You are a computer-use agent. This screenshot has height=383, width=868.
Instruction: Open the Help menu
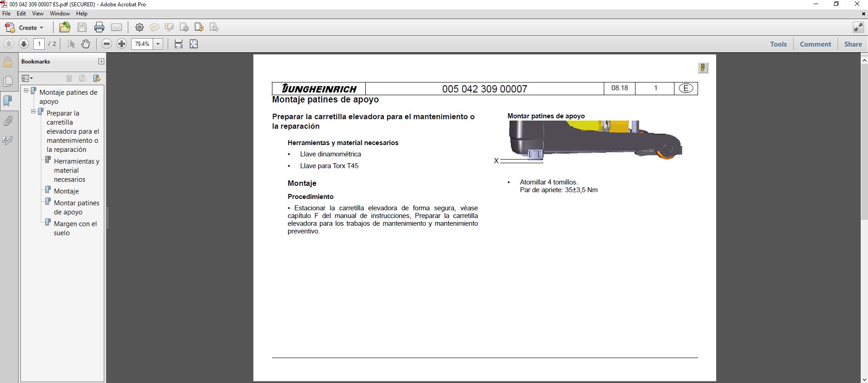(x=82, y=14)
